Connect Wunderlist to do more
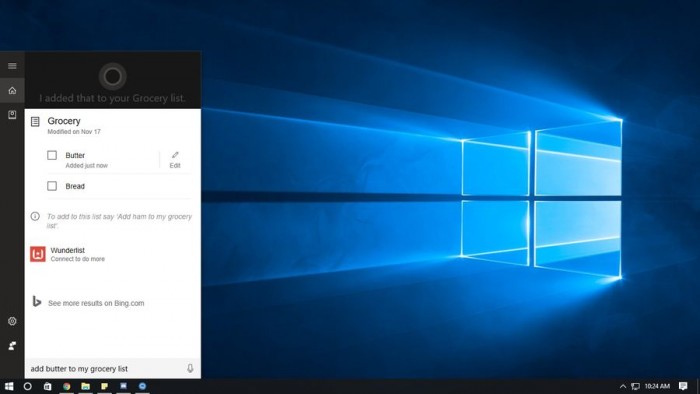This screenshot has width=700, height=394. (x=78, y=259)
